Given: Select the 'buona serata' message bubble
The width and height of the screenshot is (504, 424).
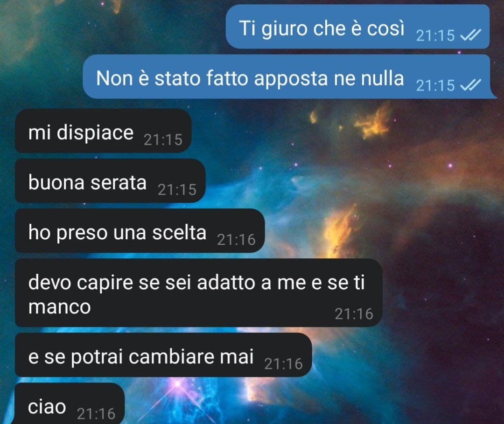Looking at the screenshot, I should point(110,181).
